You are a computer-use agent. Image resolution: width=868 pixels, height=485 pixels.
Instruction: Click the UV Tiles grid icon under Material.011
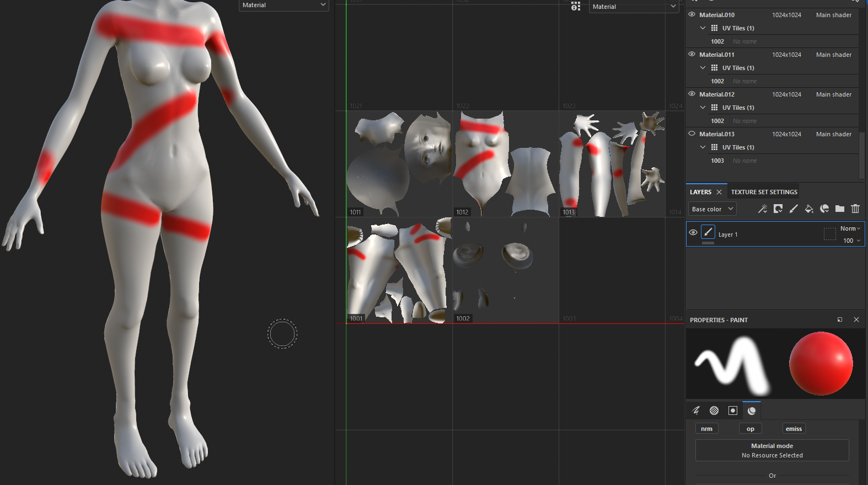(x=714, y=68)
